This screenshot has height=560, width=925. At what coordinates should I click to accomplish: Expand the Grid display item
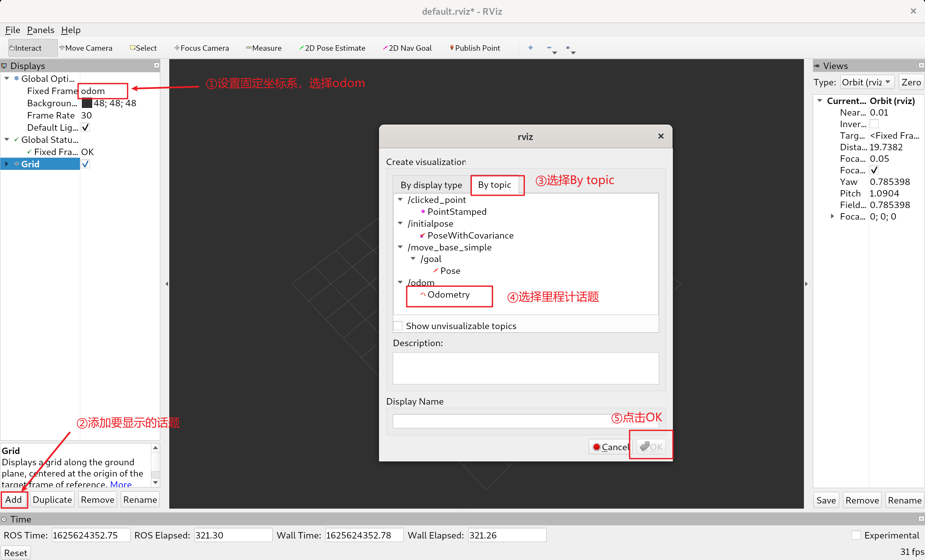click(x=6, y=164)
